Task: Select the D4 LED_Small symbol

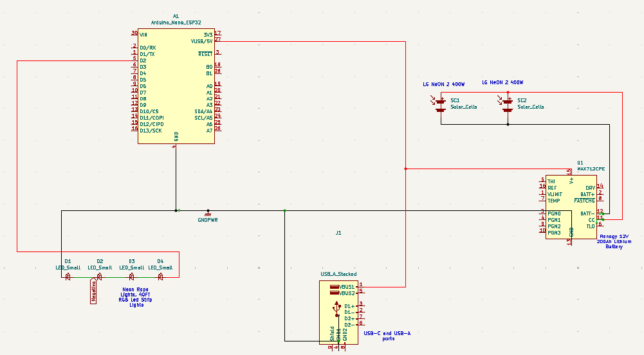Action: click(x=161, y=277)
